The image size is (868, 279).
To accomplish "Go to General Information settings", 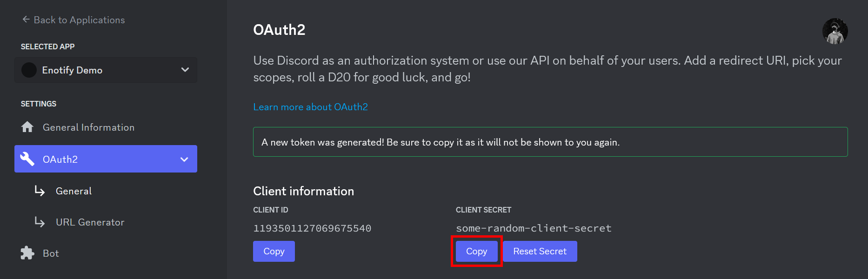I will [x=88, y=127].
